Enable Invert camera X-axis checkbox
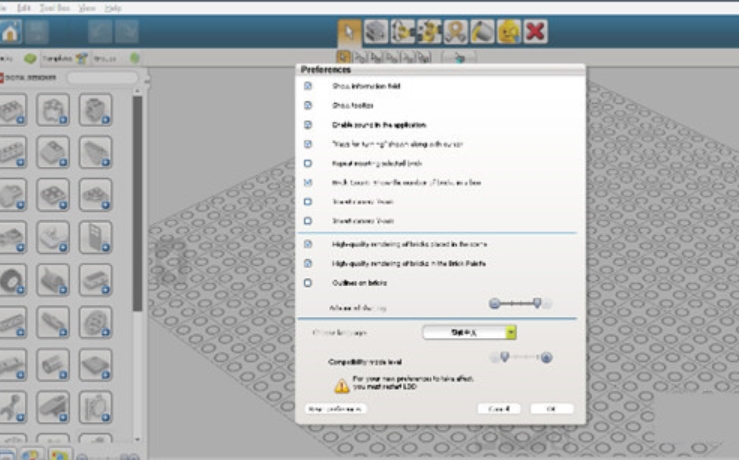The image size is (739, 460). pos(308,202)
